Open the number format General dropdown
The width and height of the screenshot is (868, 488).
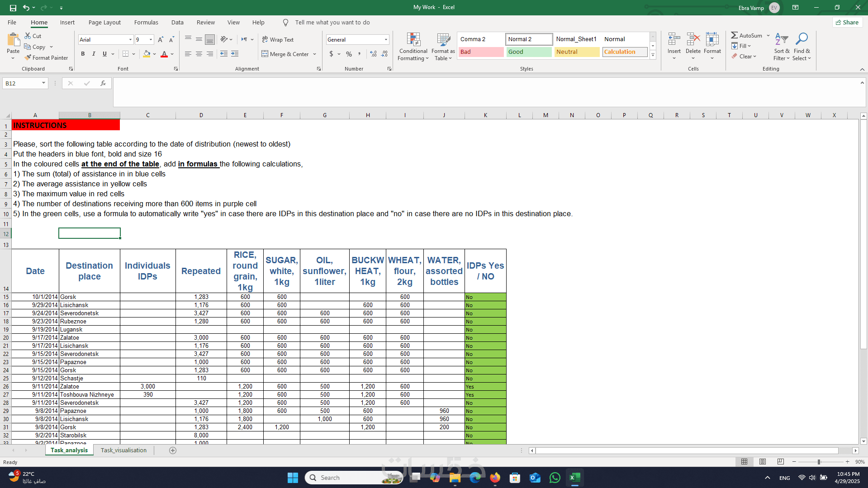tap(386, 40)
